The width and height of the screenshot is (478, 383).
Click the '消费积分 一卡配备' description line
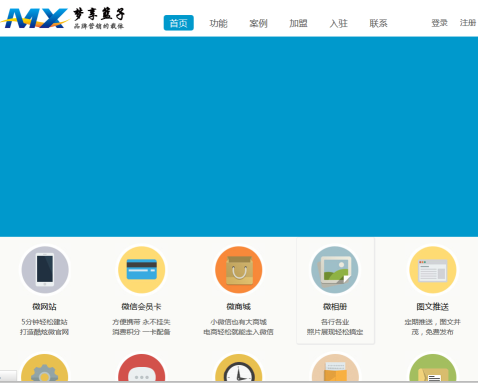pyautogui.click(x=141, y=332)
